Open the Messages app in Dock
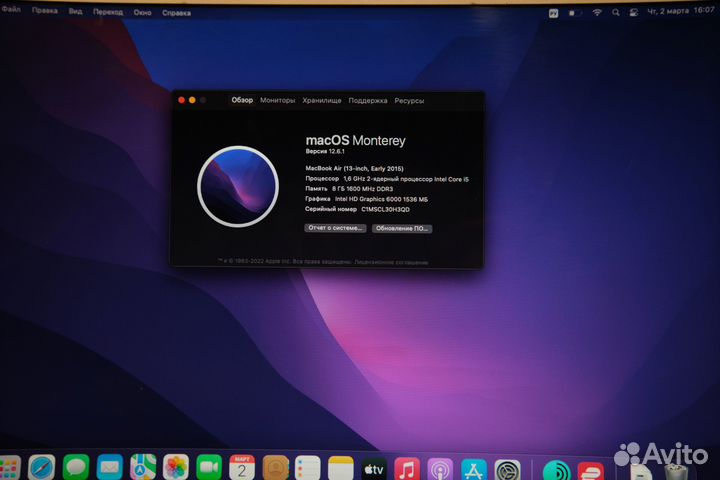The image size is (720, 480). click(x=76, y=468)
